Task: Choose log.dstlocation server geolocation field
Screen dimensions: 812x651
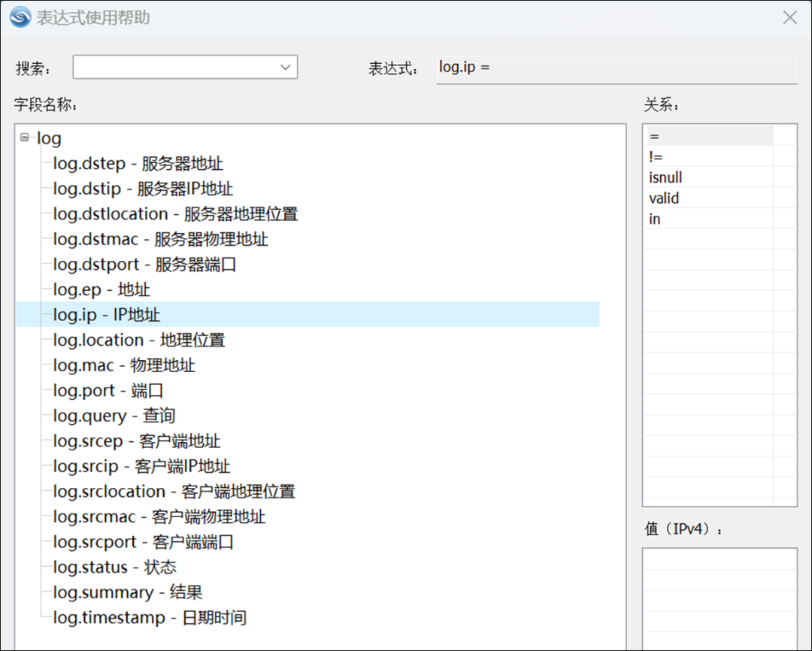Action: tap(175, 214)
